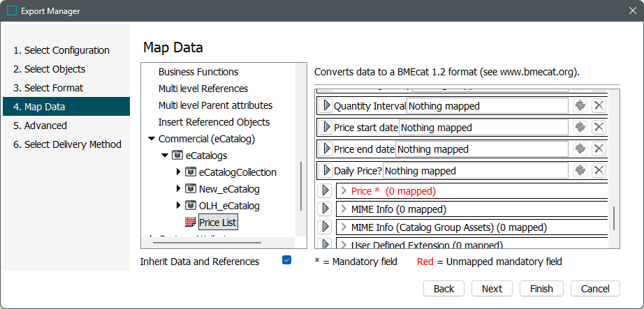Open the Select Delivery Method step
Image resolution: width=644 pixels, height=309 pixels.
(67, 144)
